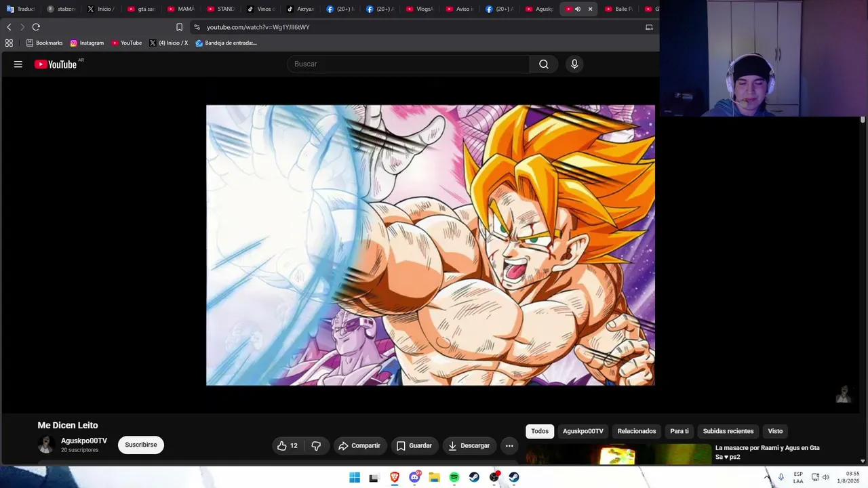
Task: Close the currently active browser tab
Action: [x=590, y=9]
